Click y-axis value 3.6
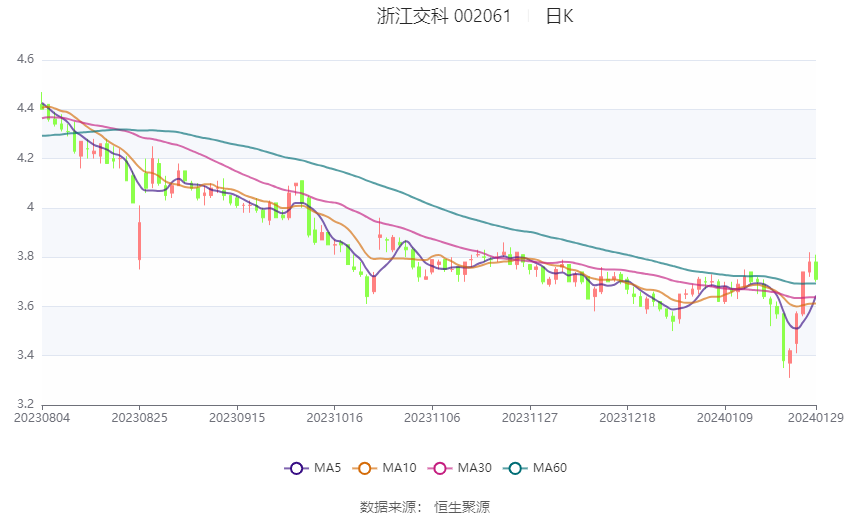 [x=25, y=306]
